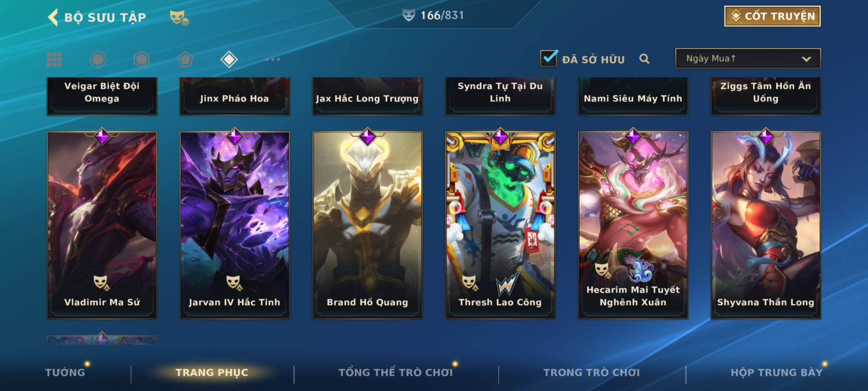This screenshot has width=868, height=391.
Task: Open the Jarvan IV Hắc Tinh skin
Action: pyautogui.click(x=235, y=225)
